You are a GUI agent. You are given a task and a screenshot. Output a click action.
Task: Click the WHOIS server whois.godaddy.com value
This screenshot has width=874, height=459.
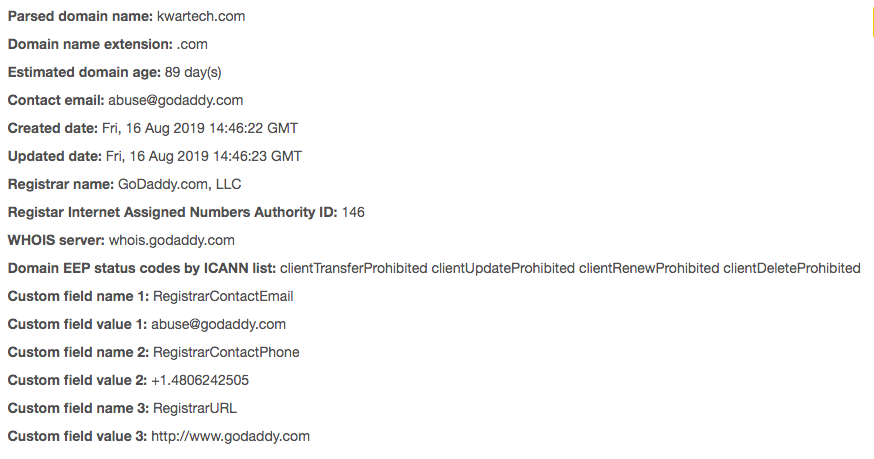(172, 240)
